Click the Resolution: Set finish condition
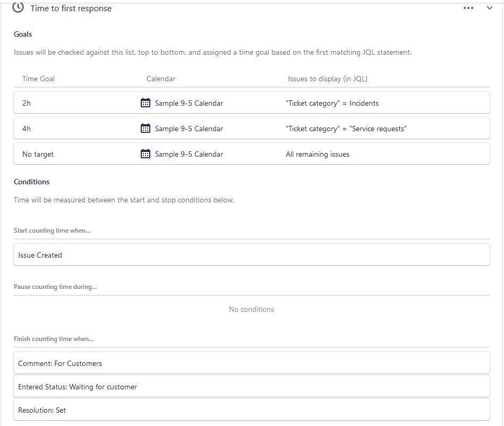This screenshot has width=504, height=426. (42, 410)
